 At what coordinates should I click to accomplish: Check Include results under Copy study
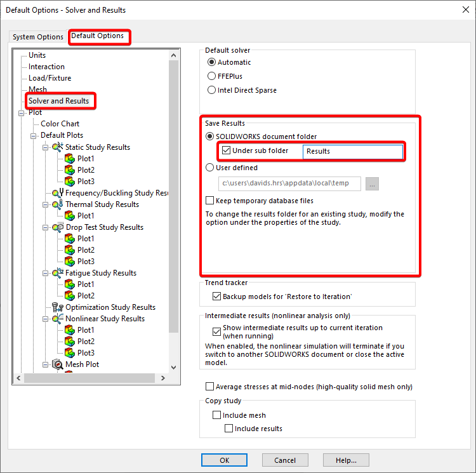(x=228, y=429)
